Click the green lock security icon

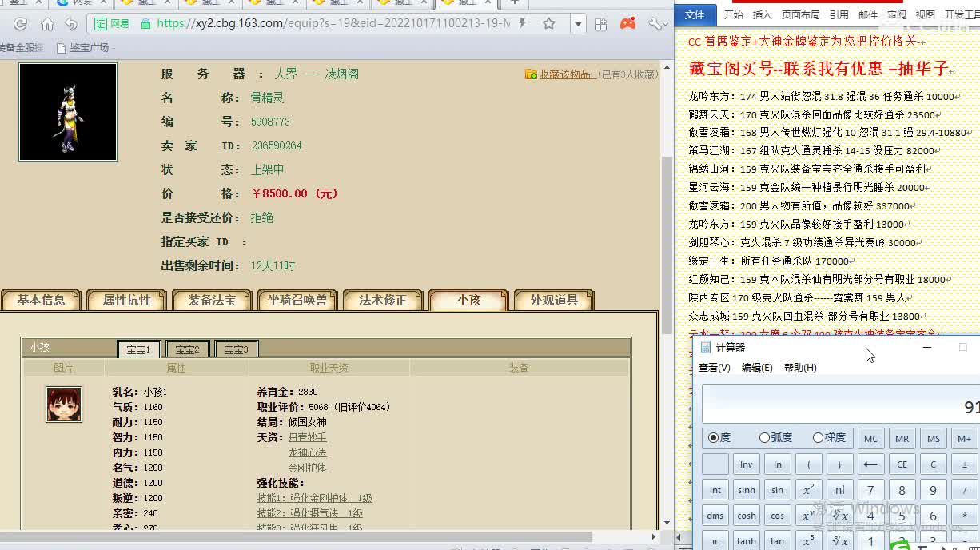[x=145, y=24]
